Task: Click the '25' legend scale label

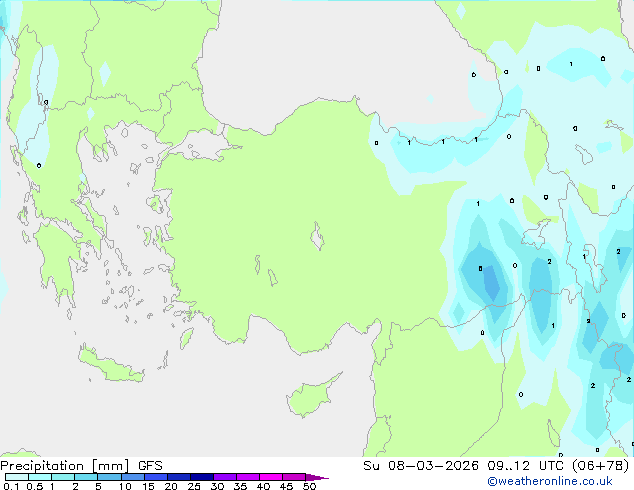Action: (x=194, y=486)
